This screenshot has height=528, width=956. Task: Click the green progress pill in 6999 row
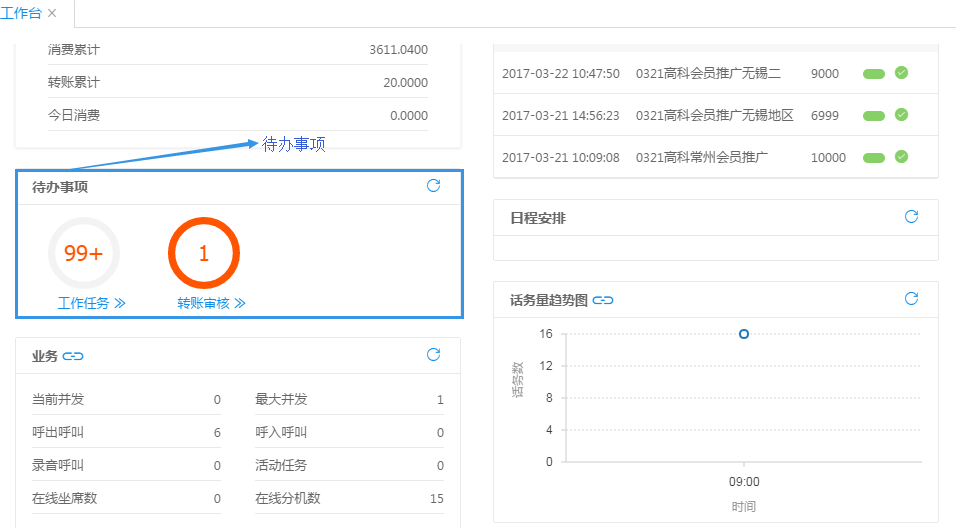[874, 116]
